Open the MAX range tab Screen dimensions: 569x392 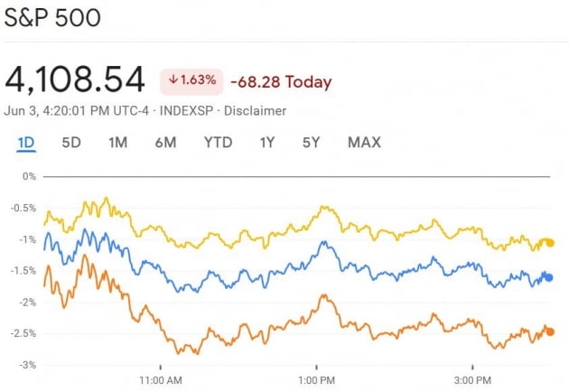coord(364,142)
